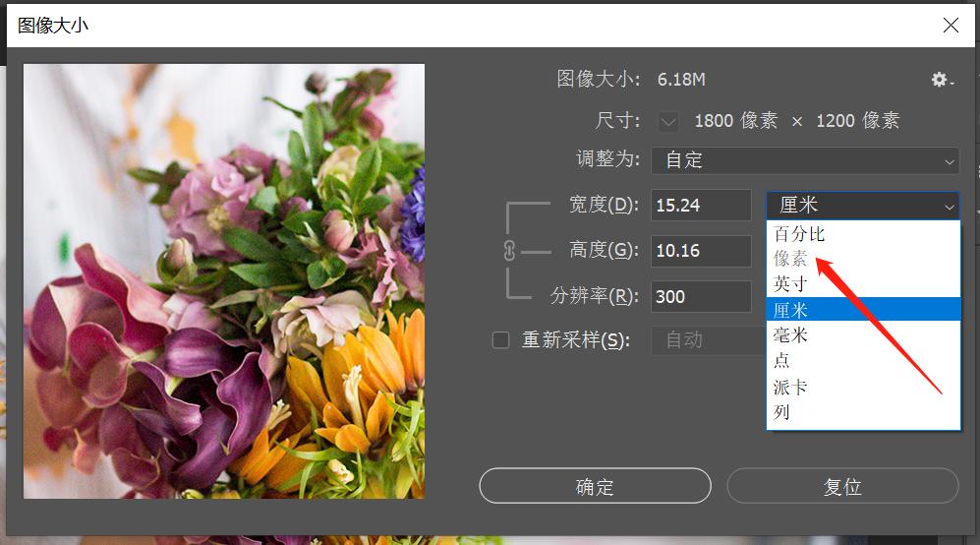This screenshot has height=545, width=980.
Task: Focus the 高度 input field
Action: coord(701,251)
